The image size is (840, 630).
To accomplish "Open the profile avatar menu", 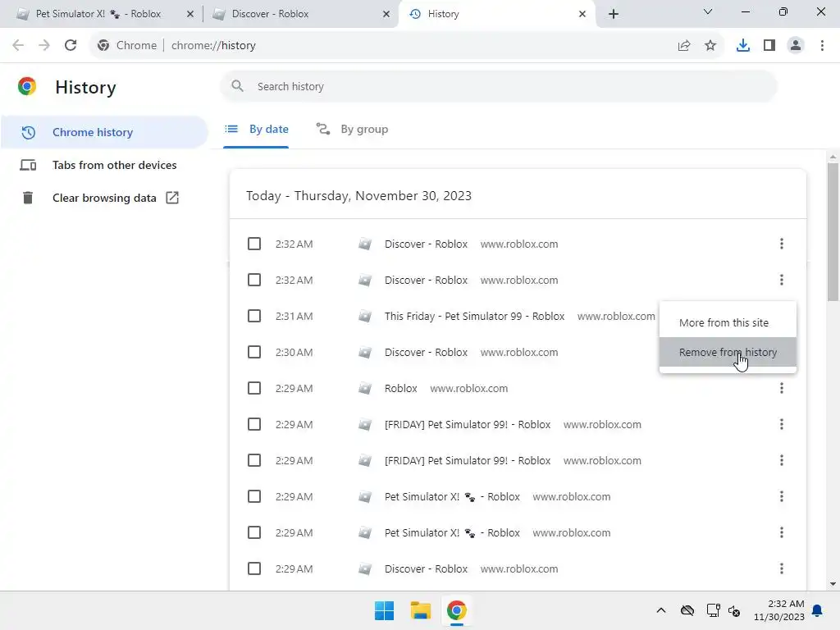I will pyautogui.click(x=796, y=46).
